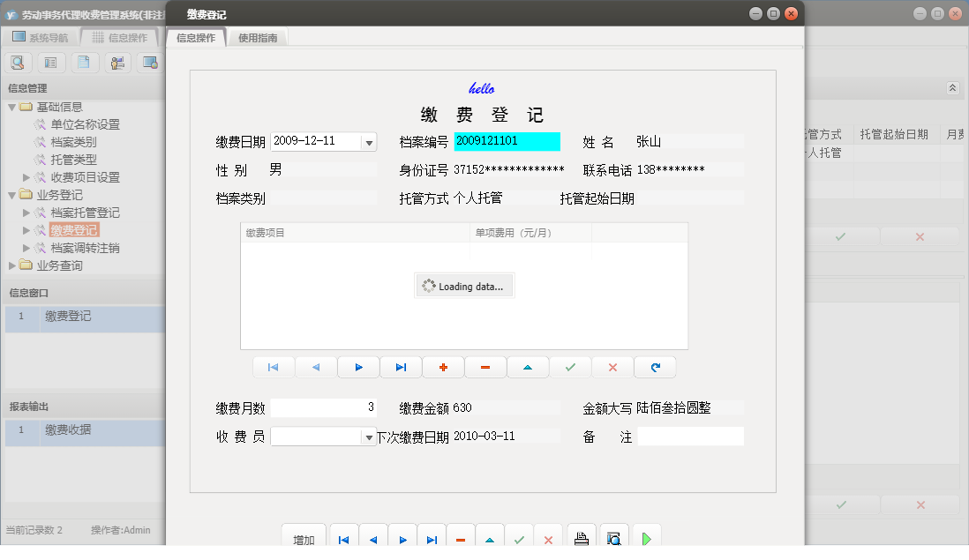
Task: Cancel edits with the red X icon
Action: [x=612, y=367]
